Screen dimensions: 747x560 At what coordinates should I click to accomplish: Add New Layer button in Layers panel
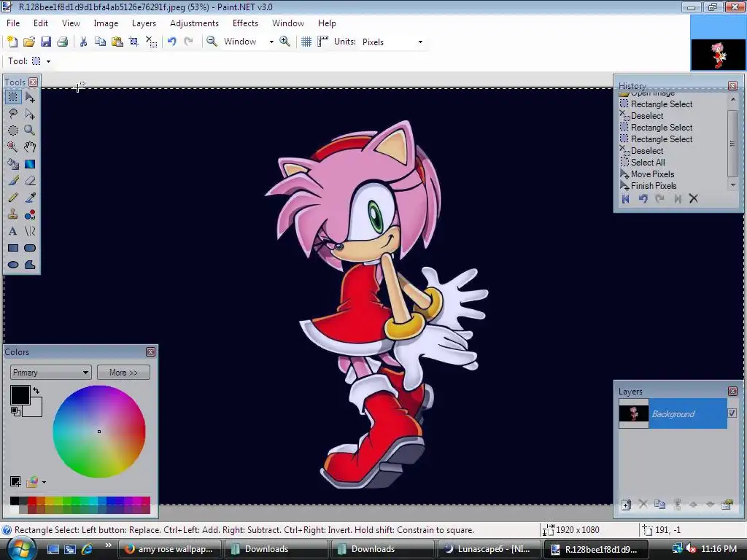point(627,505)
